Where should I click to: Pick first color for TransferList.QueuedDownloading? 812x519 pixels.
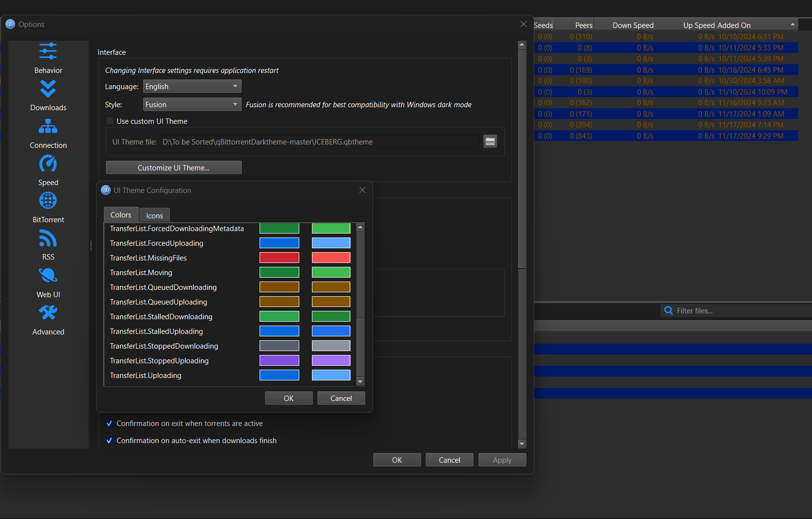[279, 287]
